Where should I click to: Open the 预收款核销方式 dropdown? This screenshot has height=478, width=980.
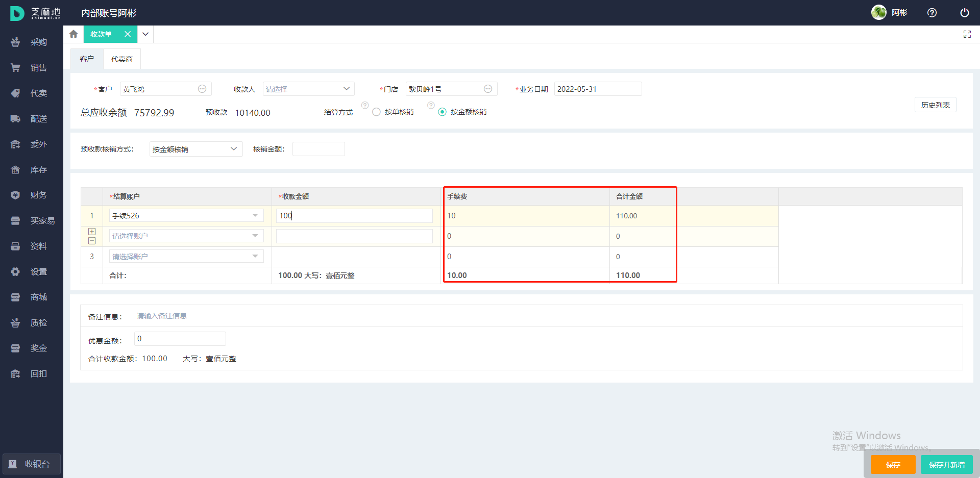pyautogui.click(x=196, y=149)
